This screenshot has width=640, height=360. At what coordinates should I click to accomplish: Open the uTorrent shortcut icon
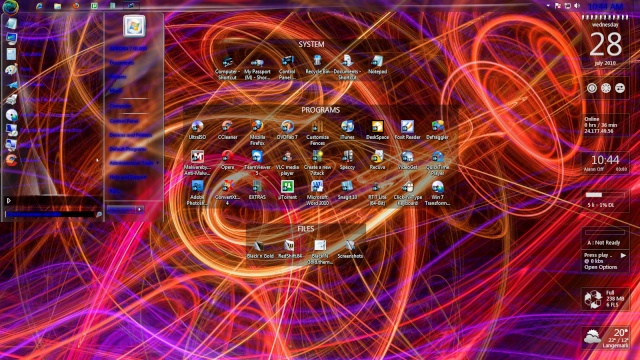(287, 190)
